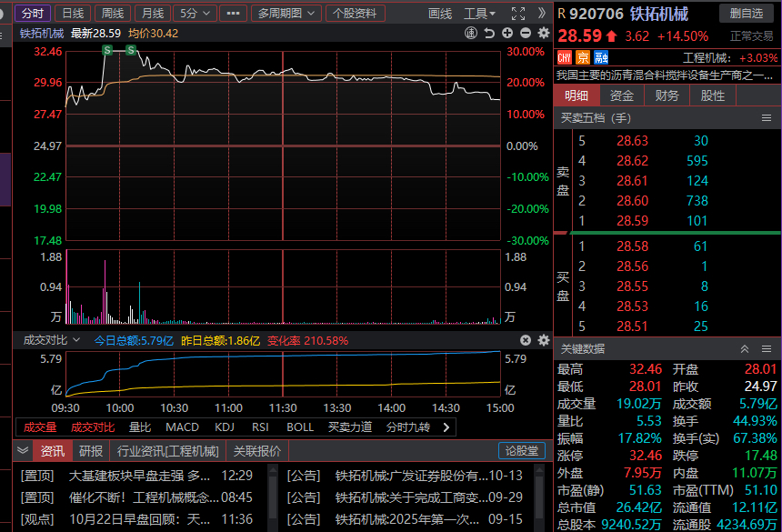The image size is (782, 532).
Task: Collapse the 关键数据 panel with double-chevron
Action: click(745, 348)
